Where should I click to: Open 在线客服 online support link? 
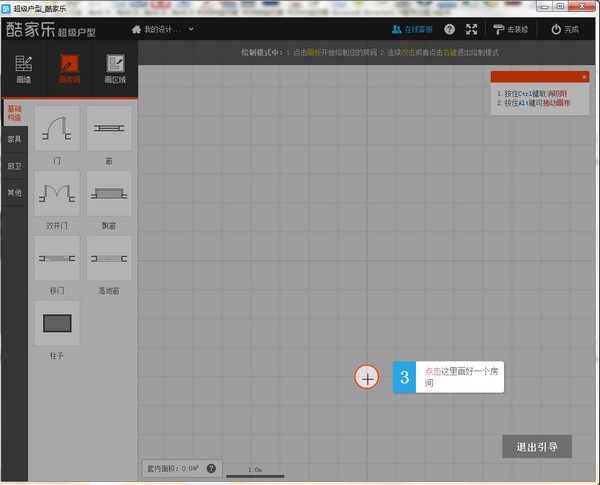click(412, 29)
